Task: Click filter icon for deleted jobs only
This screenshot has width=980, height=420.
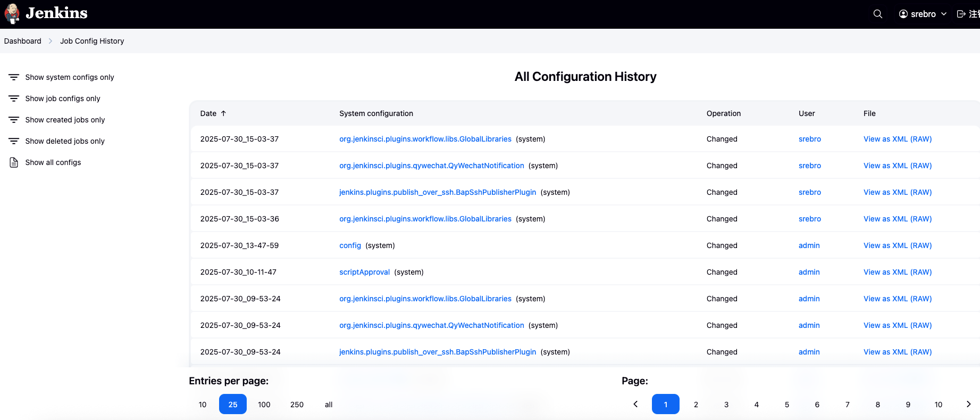Action: pos(14,141)
